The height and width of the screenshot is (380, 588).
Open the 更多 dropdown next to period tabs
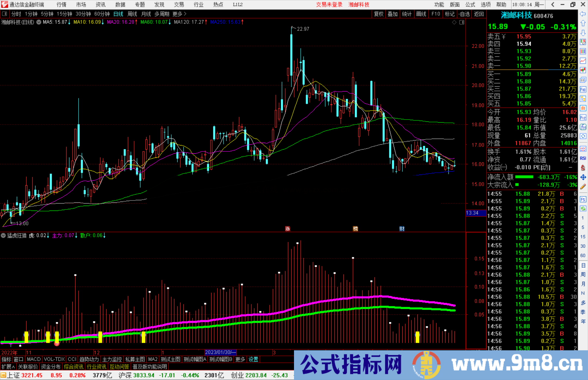[x=177, y=14]
